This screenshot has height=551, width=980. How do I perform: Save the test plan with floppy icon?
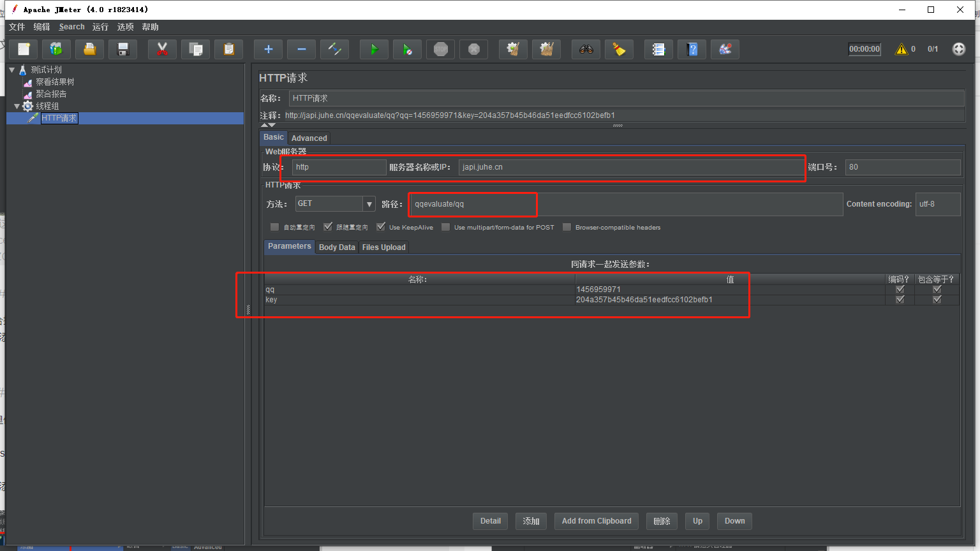pyautogui.click(x=123, y=49)
